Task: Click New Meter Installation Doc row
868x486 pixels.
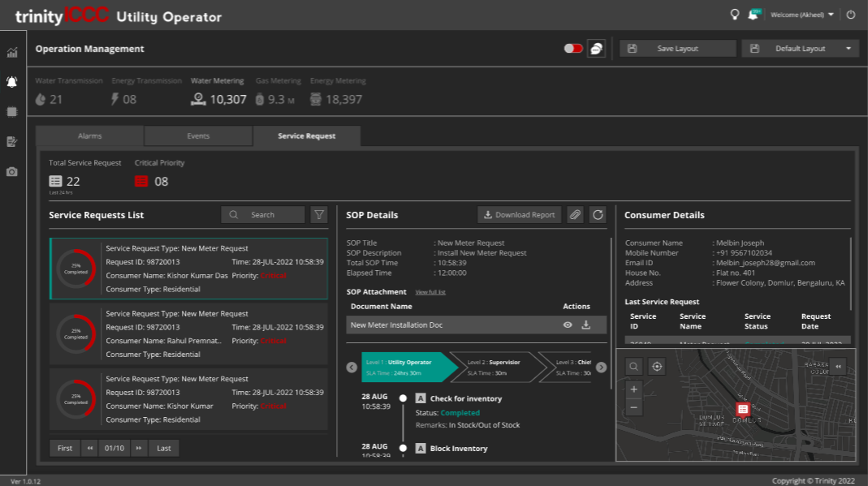Action: (x=476, y=325)
